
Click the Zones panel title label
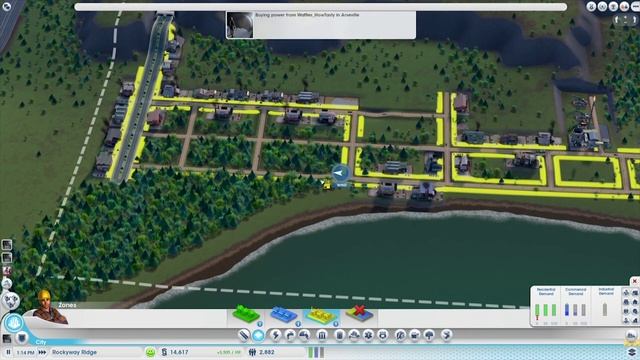67,305
